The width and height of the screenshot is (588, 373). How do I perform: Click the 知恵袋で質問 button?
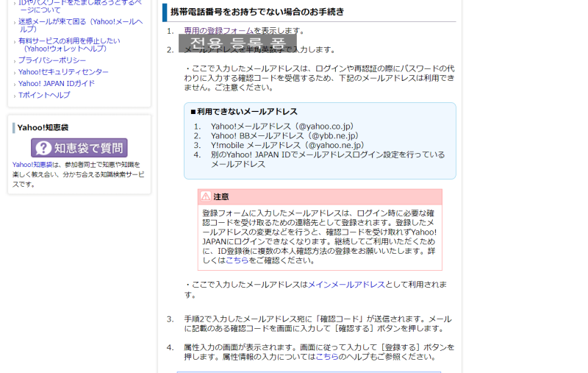coord(79,148)
